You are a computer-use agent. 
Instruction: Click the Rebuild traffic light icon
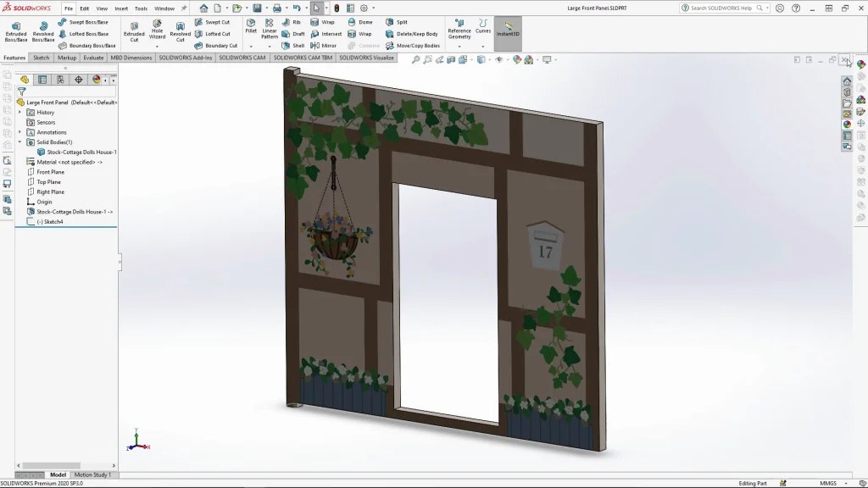[337, 8]
